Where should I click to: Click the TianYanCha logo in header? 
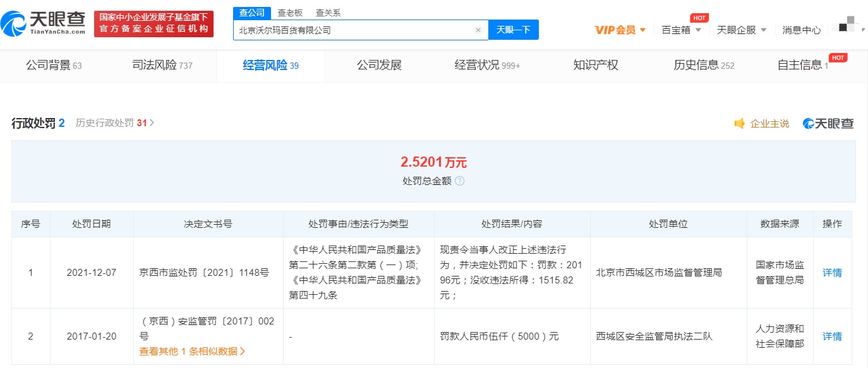43,24
